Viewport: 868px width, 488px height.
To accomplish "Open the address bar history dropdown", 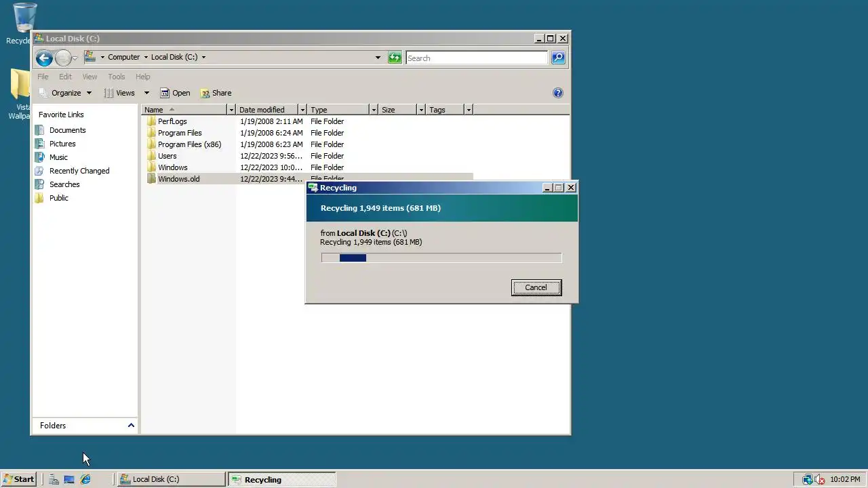I will pos(378,58).
